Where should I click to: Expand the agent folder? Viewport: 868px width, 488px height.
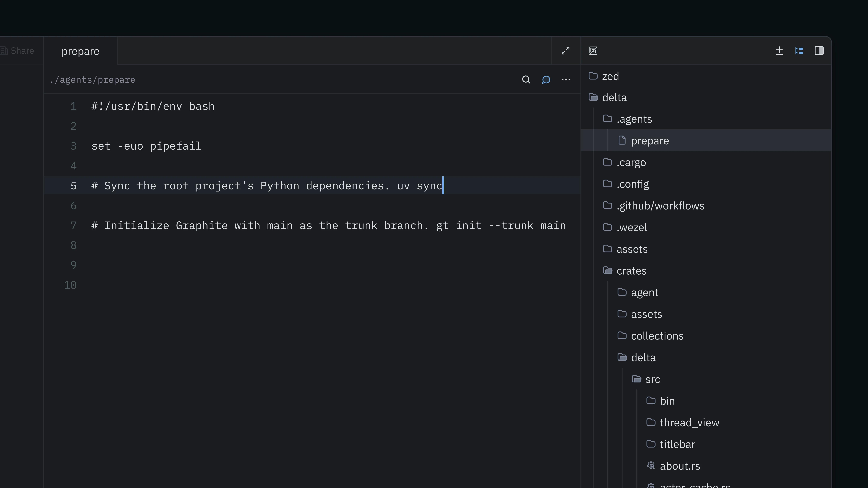tap(706, 293)
